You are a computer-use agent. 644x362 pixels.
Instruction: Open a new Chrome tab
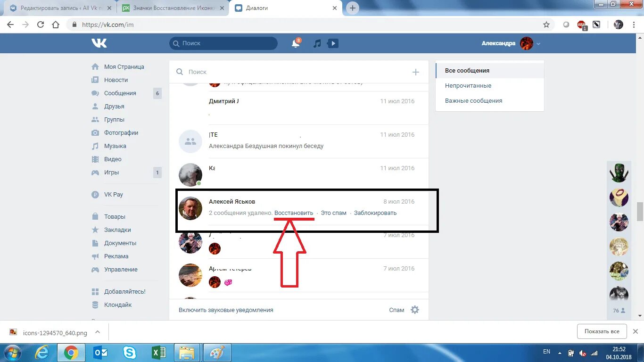click(x=352, y=8)
